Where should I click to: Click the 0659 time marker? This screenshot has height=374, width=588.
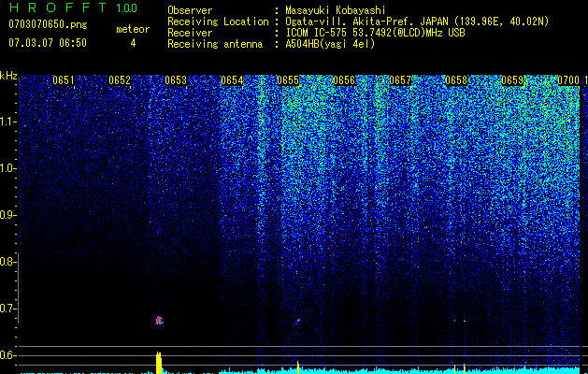click(512, 80)
